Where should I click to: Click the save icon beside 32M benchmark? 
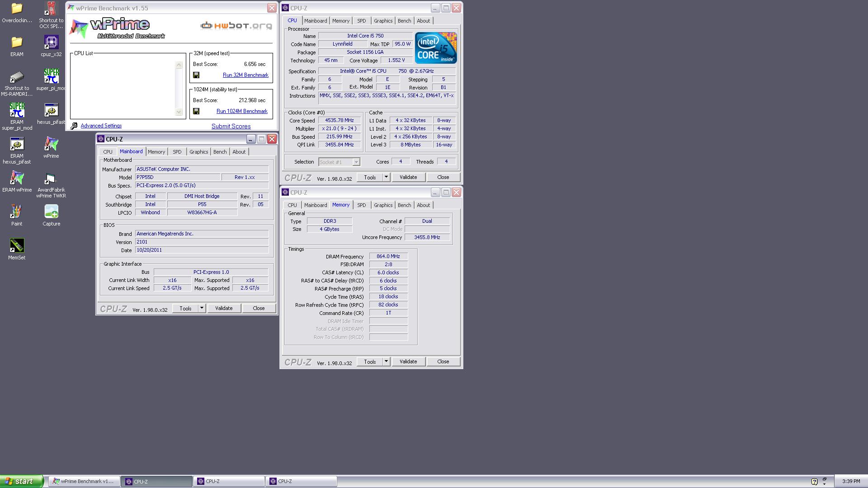pyautogui.click(x=196, y=75)
